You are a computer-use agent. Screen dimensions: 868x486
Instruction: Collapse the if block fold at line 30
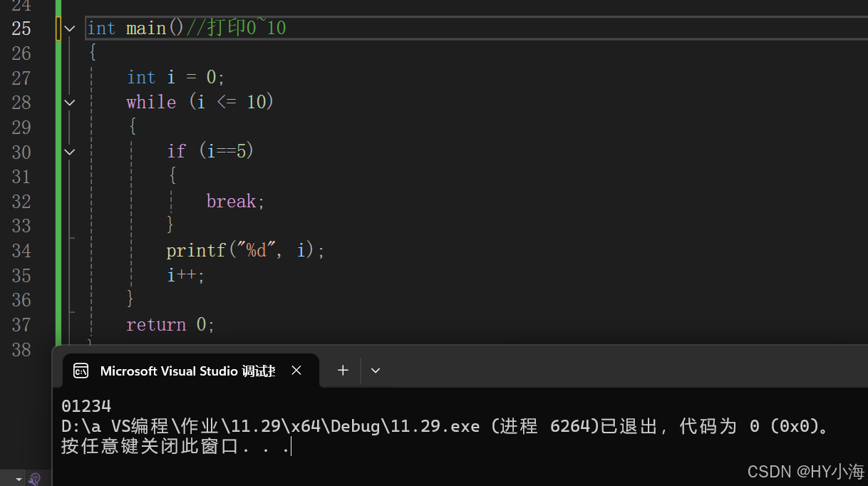68,151
